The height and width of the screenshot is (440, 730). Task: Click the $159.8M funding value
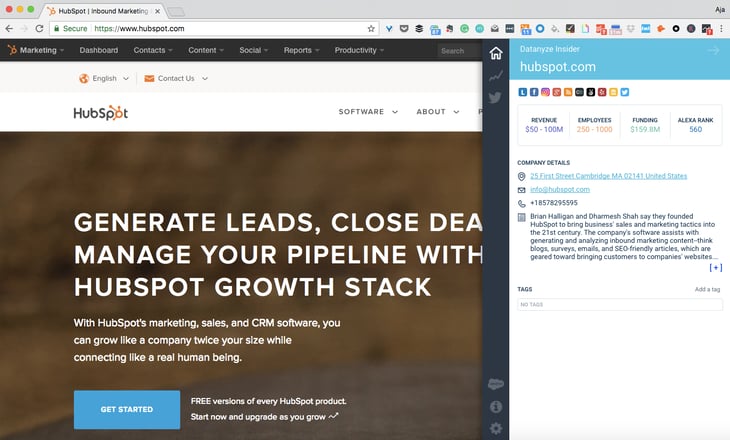[645, 129]
